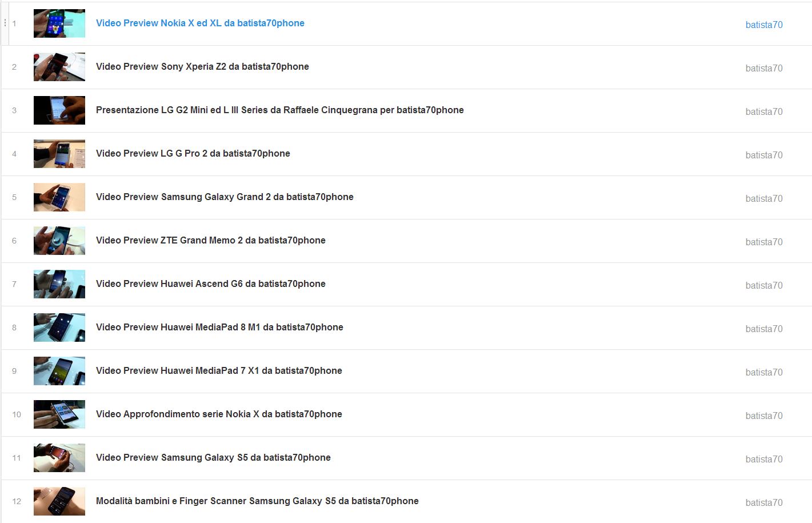812x523 pixels.
Task: Open Video Approfondimento serie Nokia X
Action: 219,414
